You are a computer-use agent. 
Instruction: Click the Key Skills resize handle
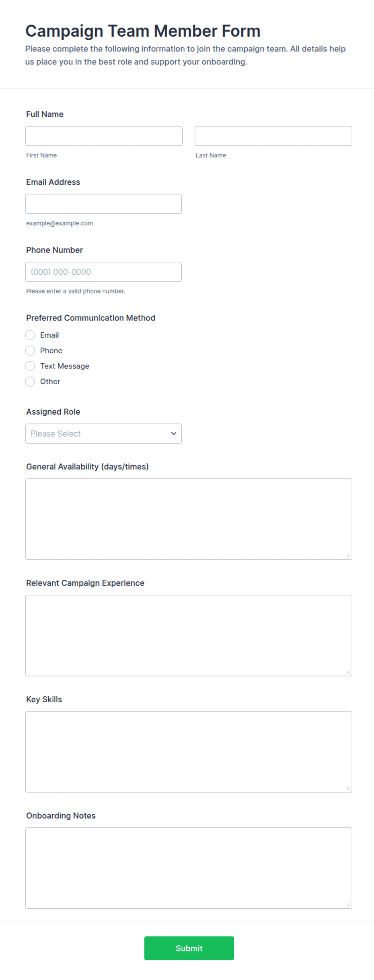tap(348, 788)
